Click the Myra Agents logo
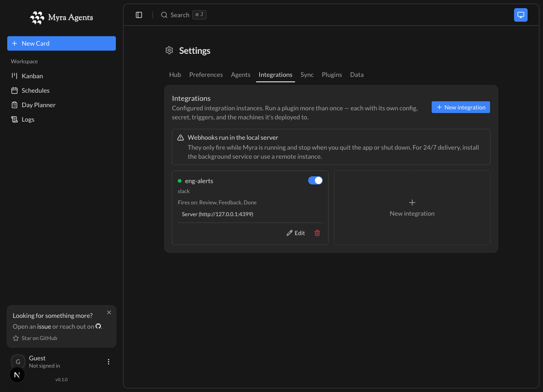This screenshot has width=543, height=392. [x=62, y=18]
